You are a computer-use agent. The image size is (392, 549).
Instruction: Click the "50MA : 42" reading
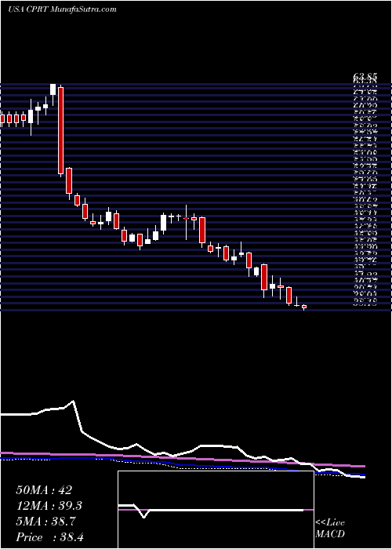pos(44,490)
